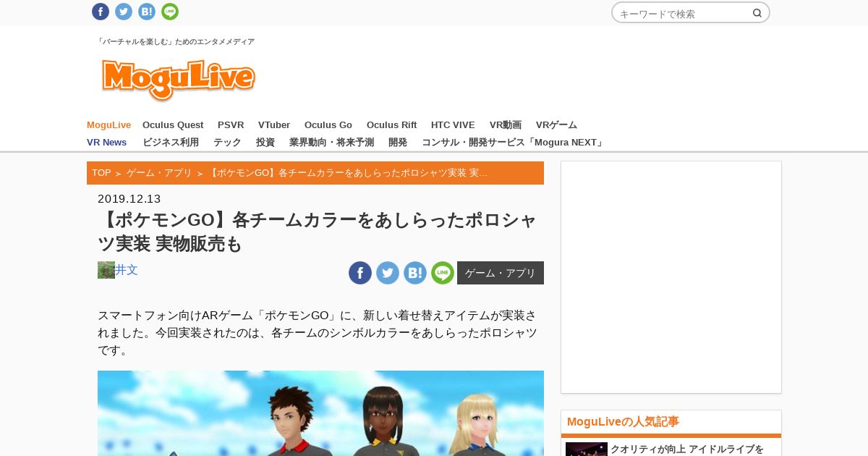The width and height of the screenshot is (868, 456).
Task: Open HTC VIVE menu item
Action: coord(453,125)
